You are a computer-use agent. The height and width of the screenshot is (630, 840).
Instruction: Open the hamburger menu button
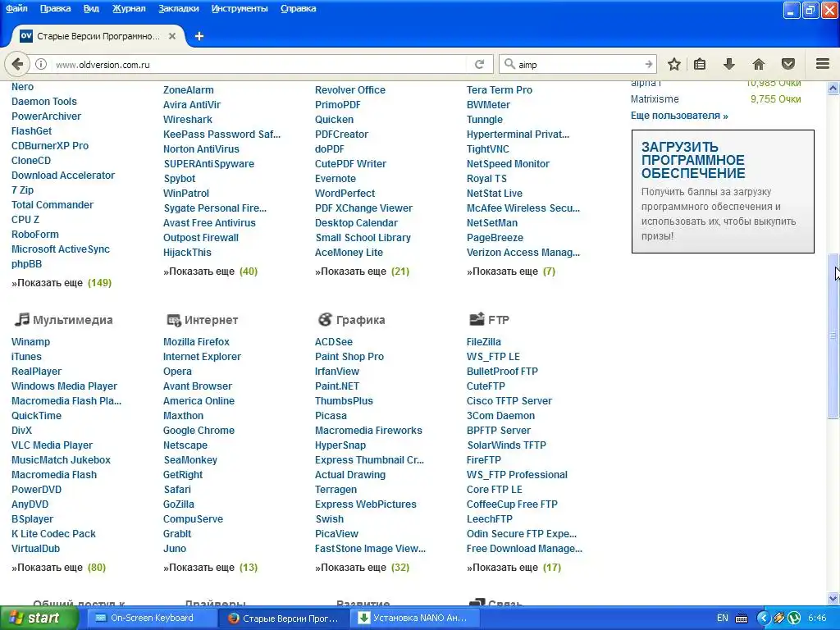822,64
